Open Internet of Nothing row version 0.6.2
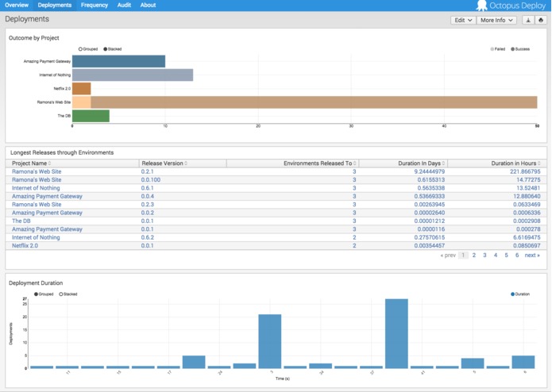 click(x=36, y=237)
